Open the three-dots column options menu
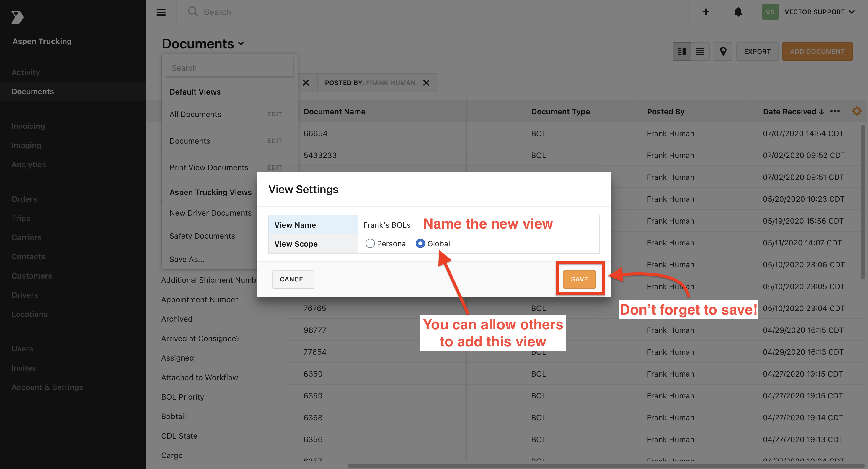The width and height of the screenshot is (868, 469). click(835, 111)
